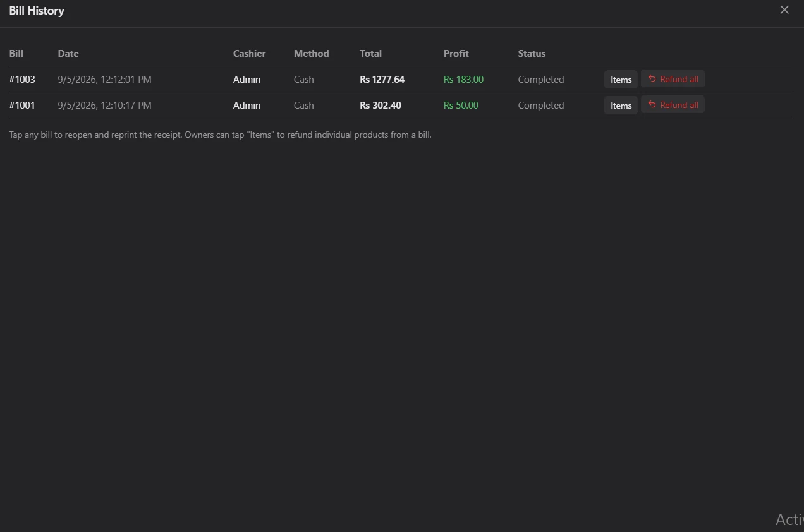Screen dimensions: 804x532
Task: Click the Profit column header
Action: 456,54
